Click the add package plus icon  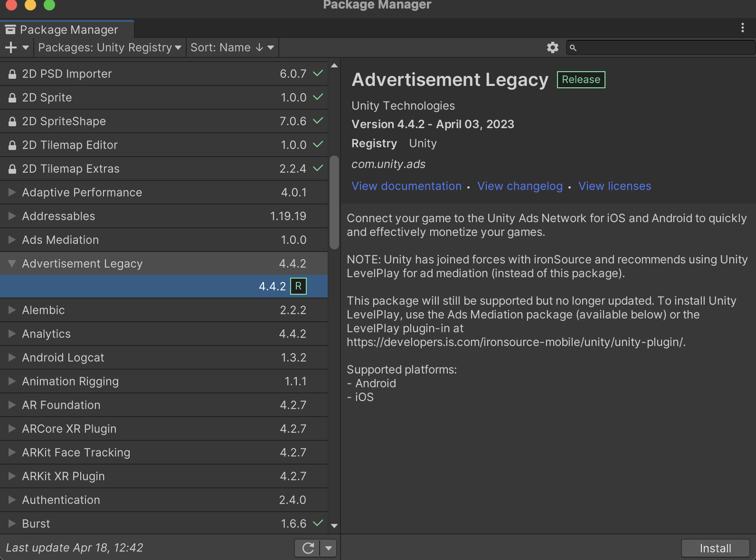10,47
